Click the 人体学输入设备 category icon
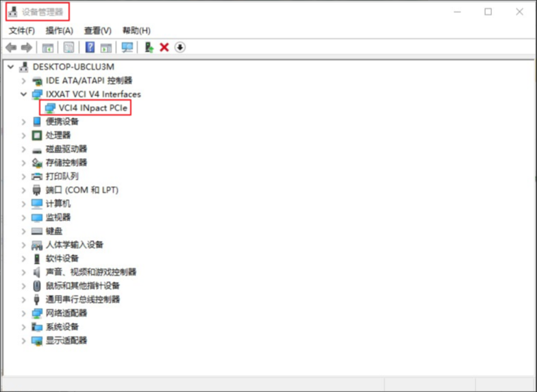Screen dimensions: 537x392 37,245
